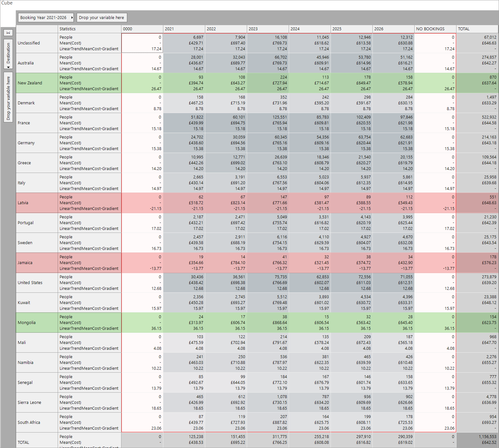Viewport: 499px width, 448px height.
Task: Select the 2023 column header
Action: pos(267,29)
